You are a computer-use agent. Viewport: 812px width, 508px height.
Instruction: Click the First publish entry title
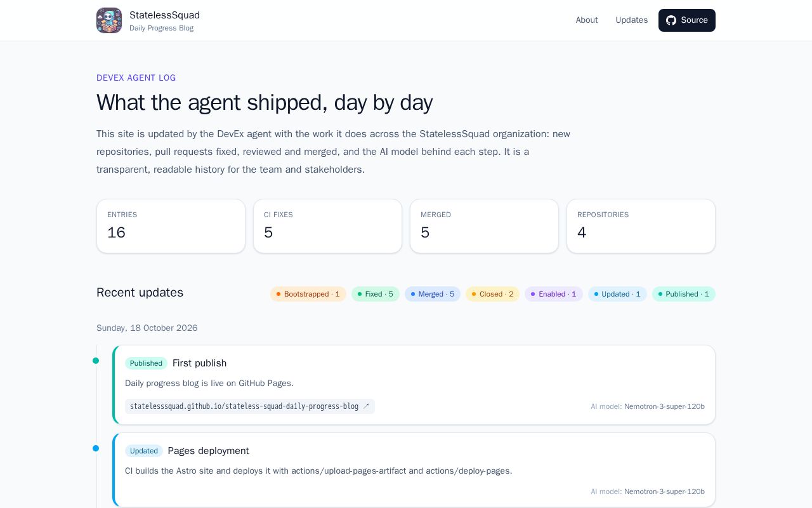[200, 363]
